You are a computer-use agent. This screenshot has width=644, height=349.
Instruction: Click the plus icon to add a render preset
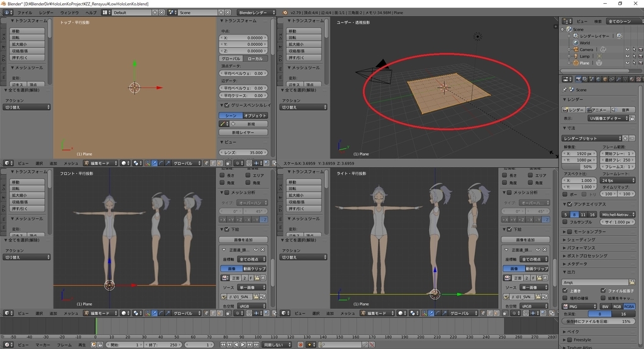(x=626, y=138)
